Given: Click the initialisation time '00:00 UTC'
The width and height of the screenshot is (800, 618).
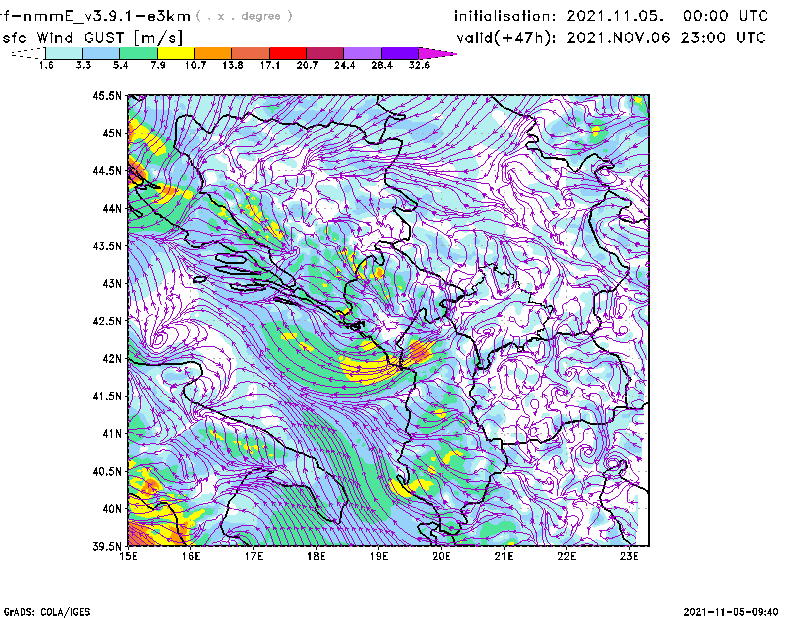Looking at the screenshot, I should [726, 16].
